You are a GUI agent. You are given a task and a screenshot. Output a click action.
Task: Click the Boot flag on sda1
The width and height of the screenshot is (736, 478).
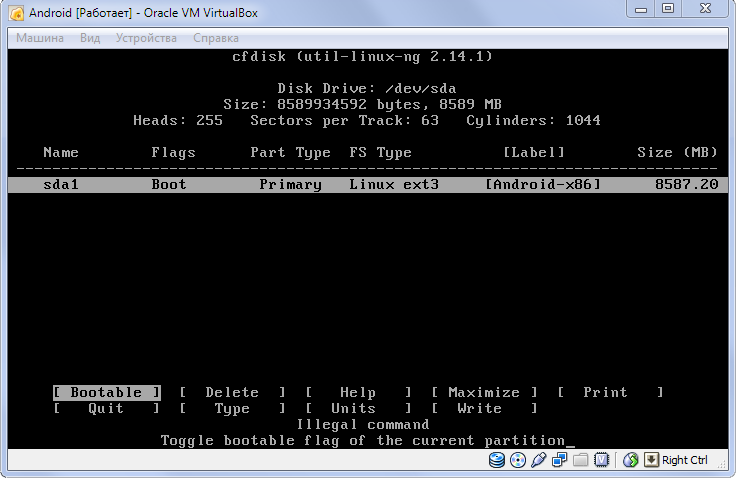click(169, 185)
